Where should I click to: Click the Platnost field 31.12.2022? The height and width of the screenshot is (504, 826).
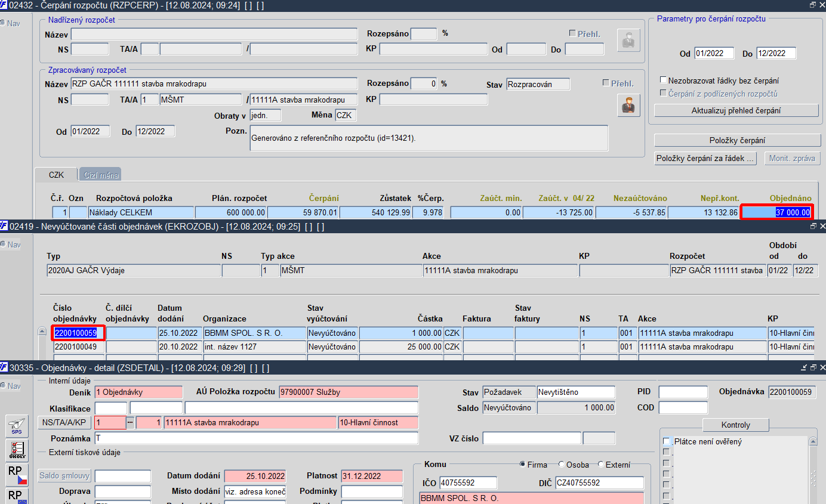point(372,476)
